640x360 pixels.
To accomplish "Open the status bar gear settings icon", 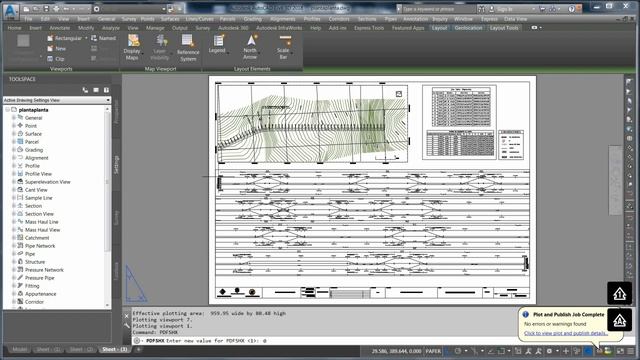I will [549, 351].
